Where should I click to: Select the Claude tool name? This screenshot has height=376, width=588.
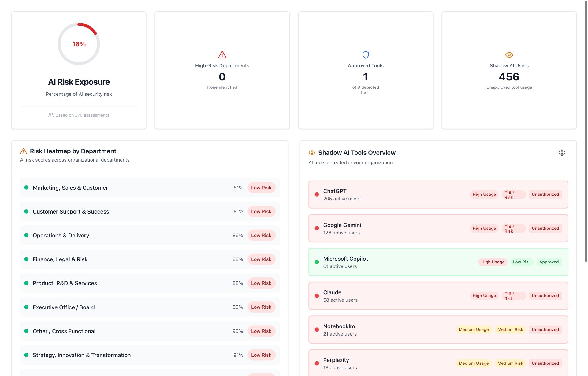click(332, 292)
